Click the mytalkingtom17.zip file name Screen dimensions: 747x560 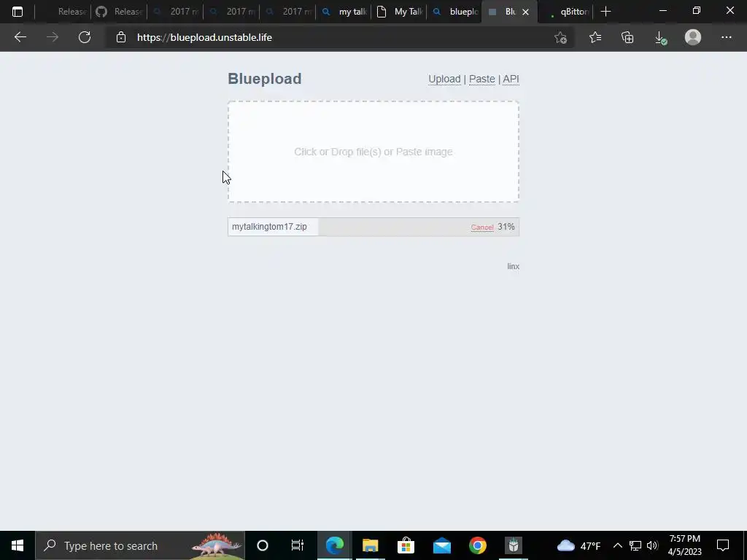(x=269, y=227)
